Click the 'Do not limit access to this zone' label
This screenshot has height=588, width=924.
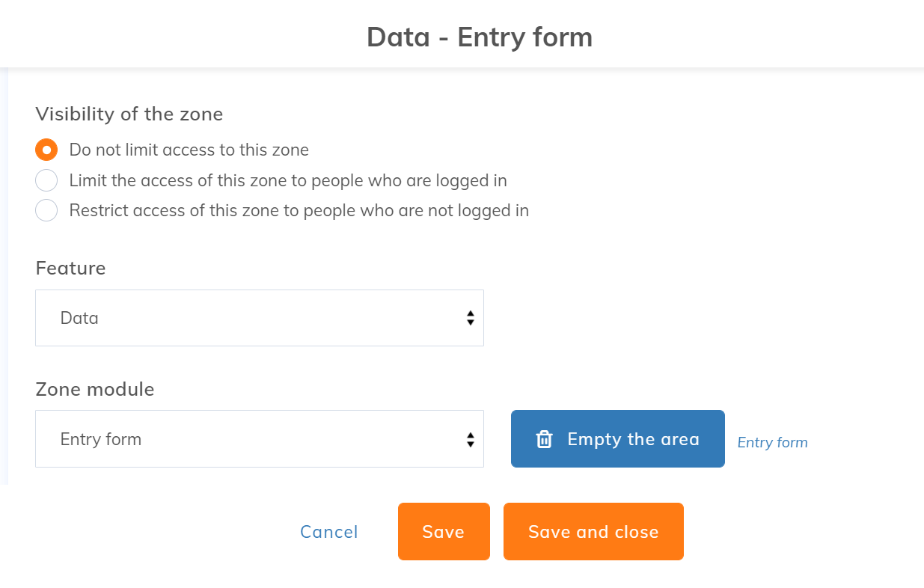[x=189, y=150]
